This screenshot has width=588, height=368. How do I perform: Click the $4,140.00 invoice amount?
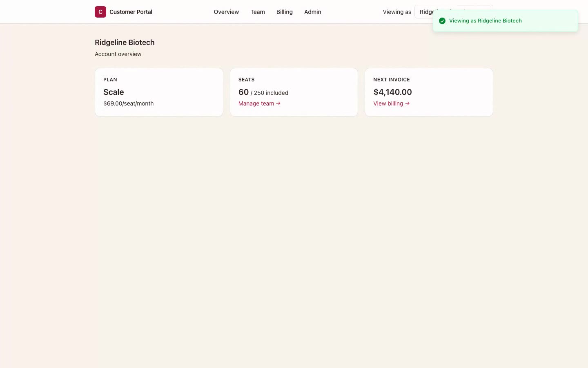tap(392, 92)
